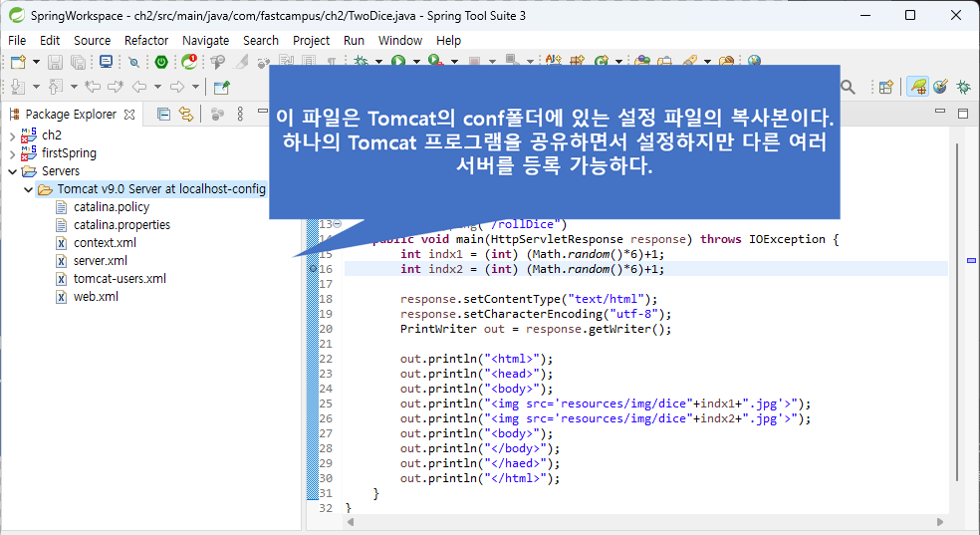The height and width of the screenshot is (535, 980).
Task: Go to Last Edit Location icon
Action: (x=94, y=87)
